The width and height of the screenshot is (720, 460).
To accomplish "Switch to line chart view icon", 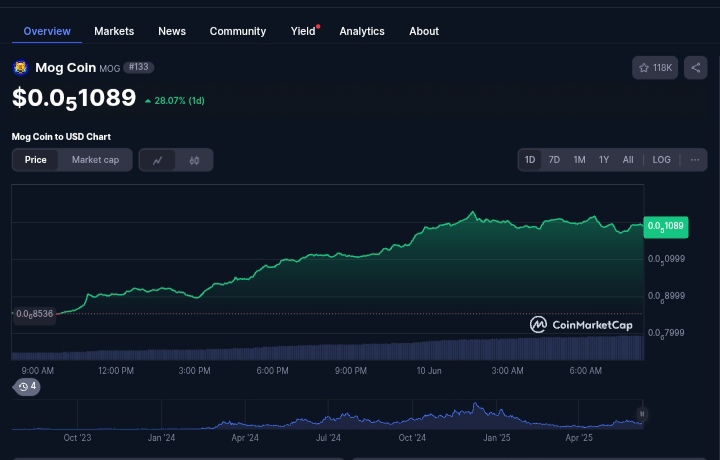I will pos(158,160).
